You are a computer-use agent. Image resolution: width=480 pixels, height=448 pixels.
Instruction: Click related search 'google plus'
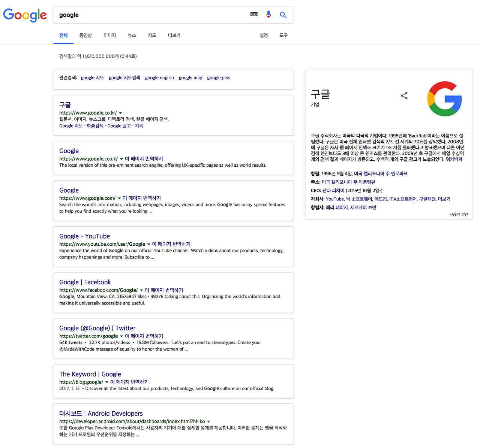(x=219, y=78)
